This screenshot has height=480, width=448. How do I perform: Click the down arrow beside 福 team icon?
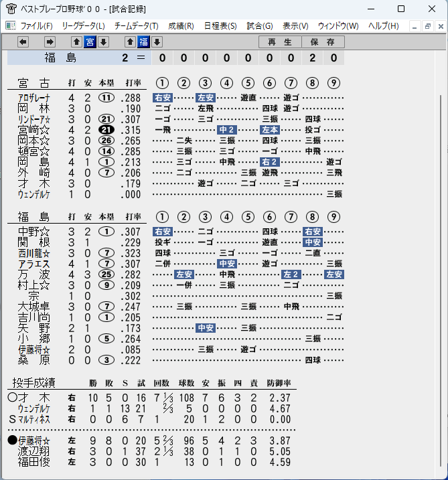[157, 42]
